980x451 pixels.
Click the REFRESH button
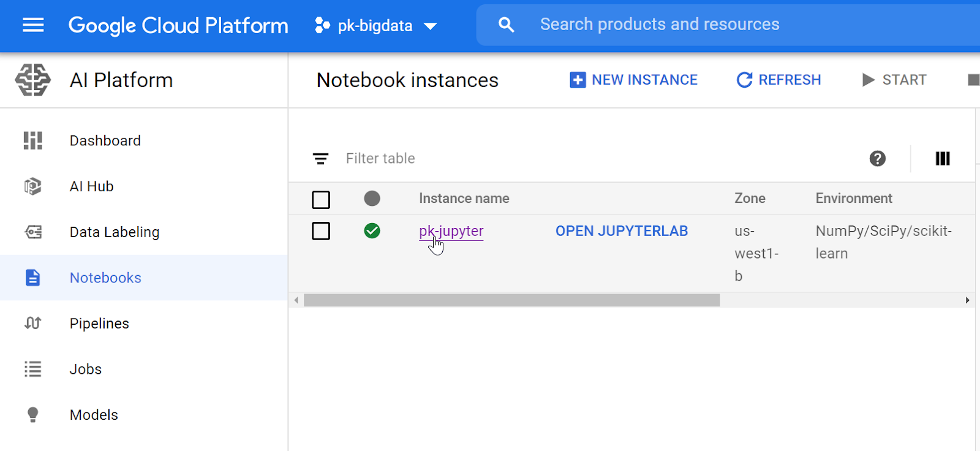click(x=778, y=80)
